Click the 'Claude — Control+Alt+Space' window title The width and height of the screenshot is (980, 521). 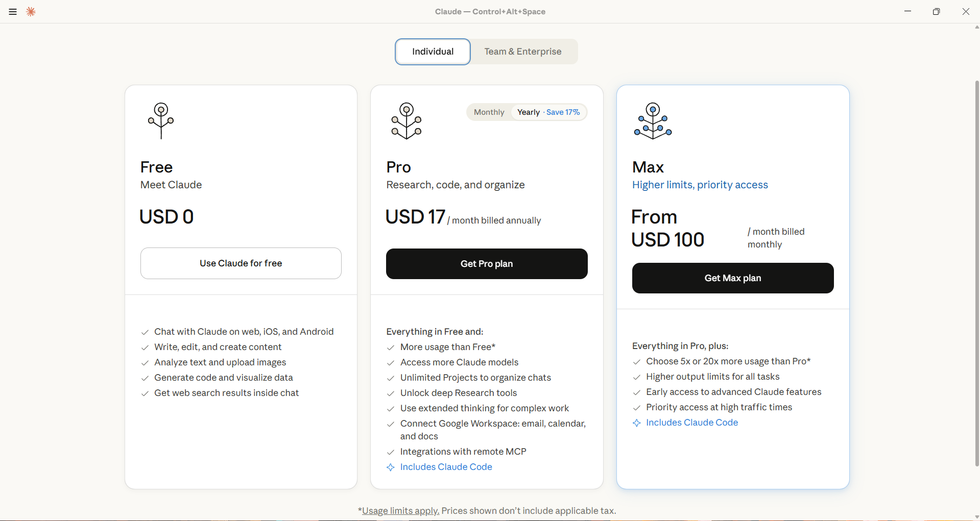click(x=490, y=12)
